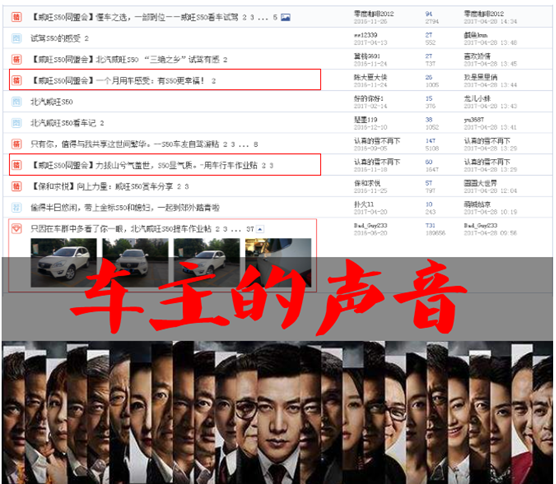Open third white car thumbnail
Image resolution: width=556 pixels, height=484 pixels.
pyautogui.click(x=207, y=262)
